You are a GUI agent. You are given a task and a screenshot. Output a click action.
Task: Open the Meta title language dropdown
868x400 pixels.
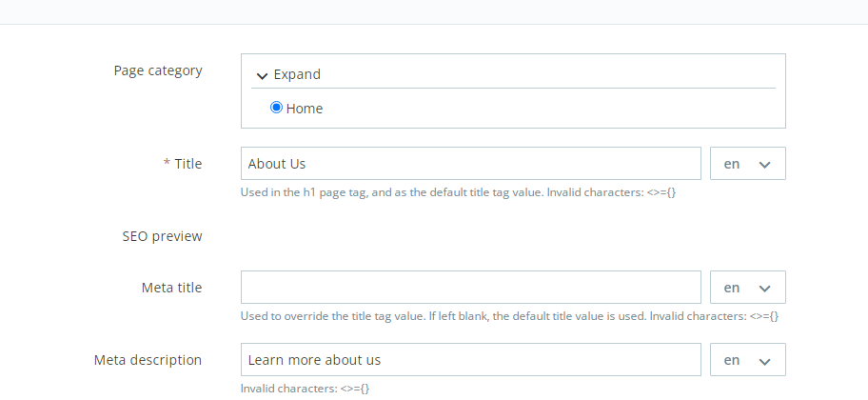click(x=747, y=288)
